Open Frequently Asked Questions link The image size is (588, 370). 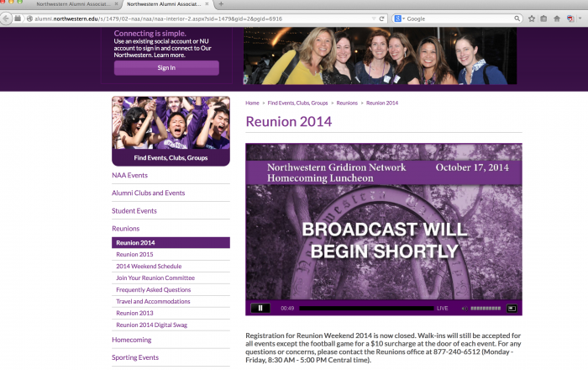[x=154, y=290]
